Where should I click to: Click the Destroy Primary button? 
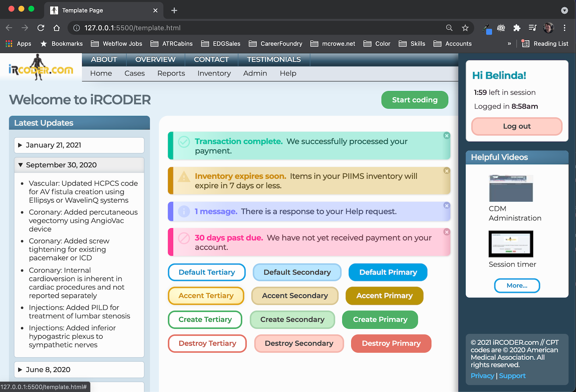coord(391,344)
